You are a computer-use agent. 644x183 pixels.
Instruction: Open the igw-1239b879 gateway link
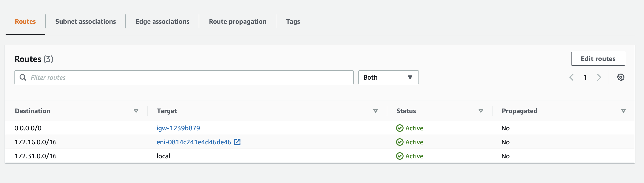click(178, 128)
